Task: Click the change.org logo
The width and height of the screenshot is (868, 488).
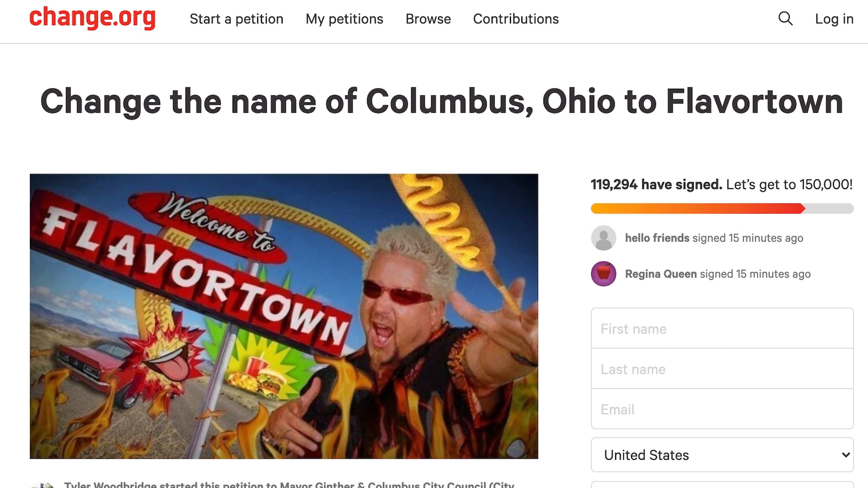Action: 92,18
